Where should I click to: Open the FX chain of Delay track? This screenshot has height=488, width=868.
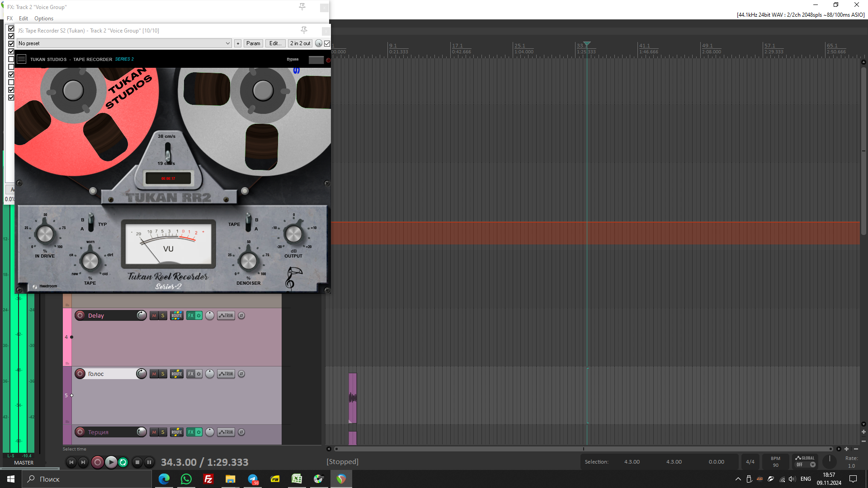pos(191,315)
